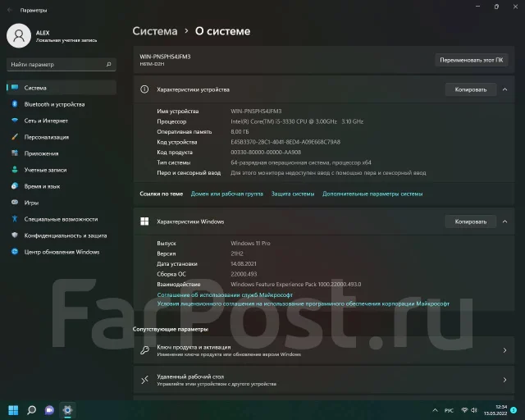
Task: Switch to Учетные записи settings
Action: 62,170
